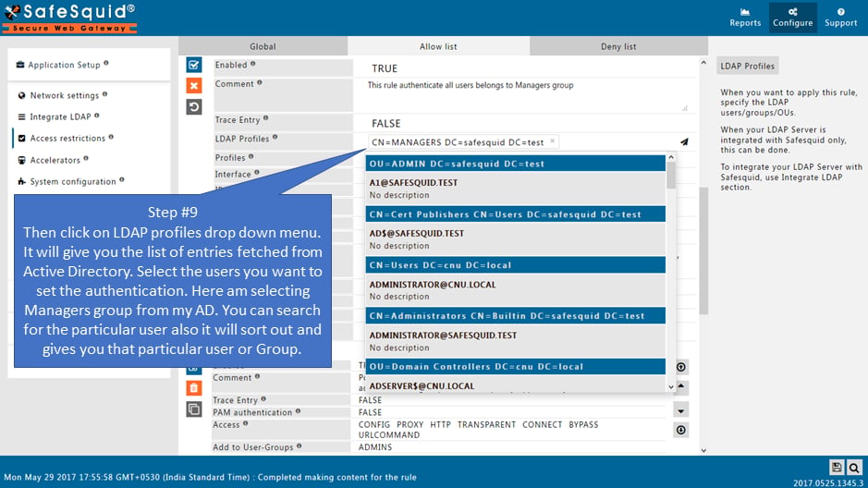Click info icon next to LDAP Profiles label
Viewport: 868px width, 488px height.
pos(275,137)
